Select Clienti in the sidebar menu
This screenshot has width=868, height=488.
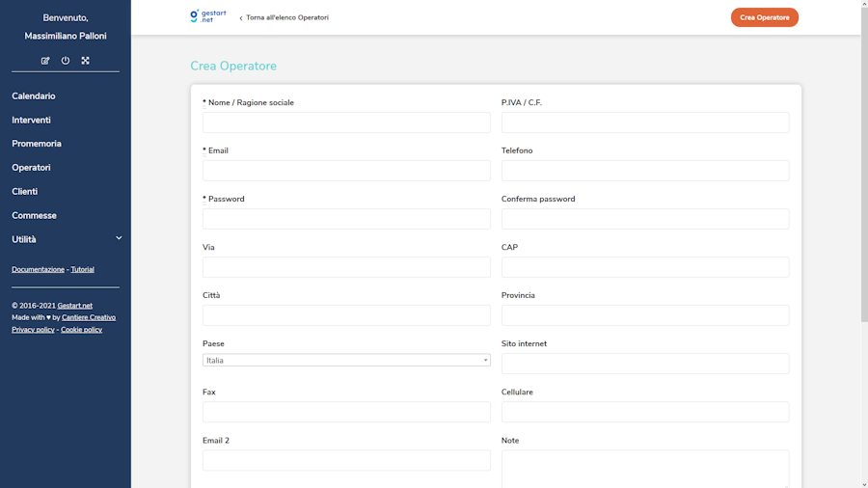tap(25, 192)
